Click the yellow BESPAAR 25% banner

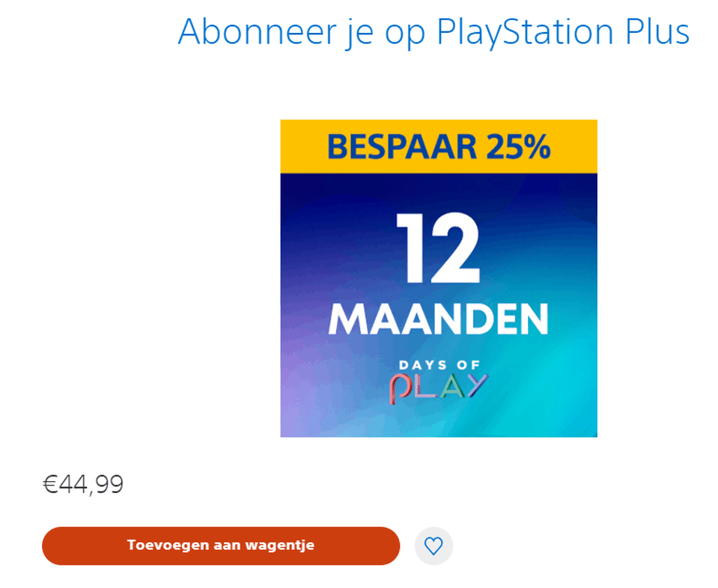439,147
